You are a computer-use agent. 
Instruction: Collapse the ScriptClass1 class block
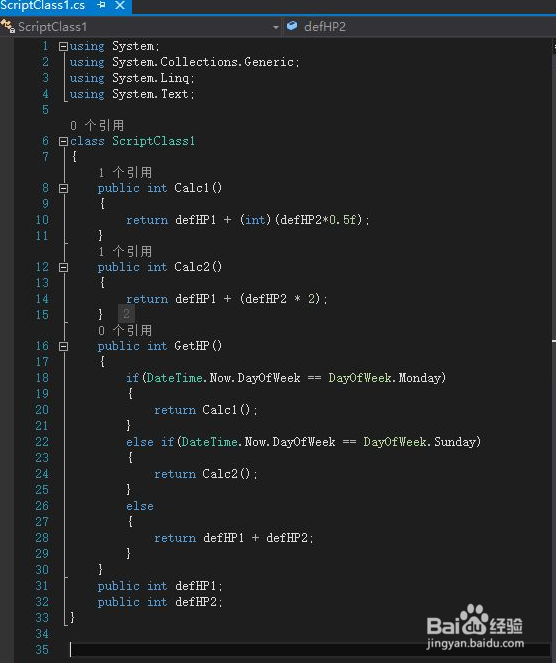click(x=63, y=141)
